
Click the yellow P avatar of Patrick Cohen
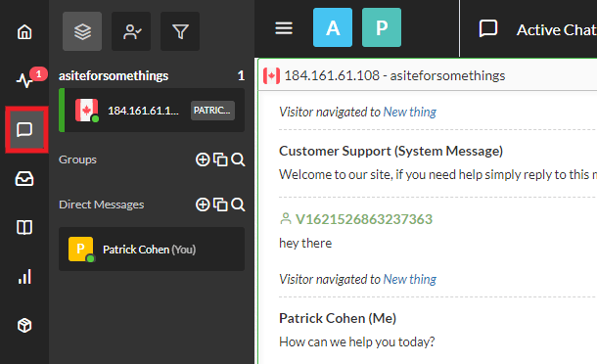pos(80,249)
